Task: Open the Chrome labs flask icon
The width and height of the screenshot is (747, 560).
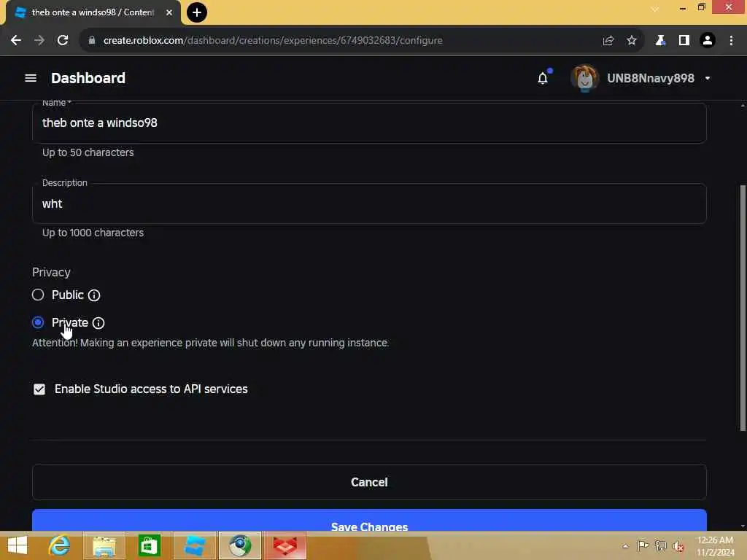Action: pos(660,41)
